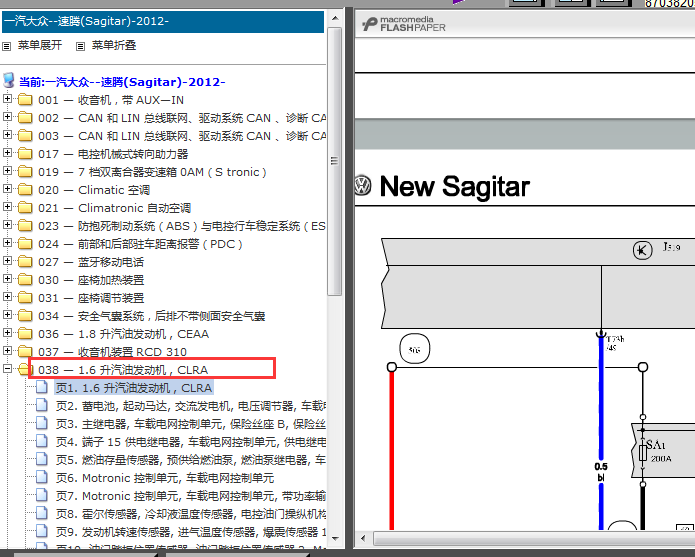The image size is (695, 557).
Task: Click page icon of 页5 燃油存量传感器
Action: (x=42, y=459)
